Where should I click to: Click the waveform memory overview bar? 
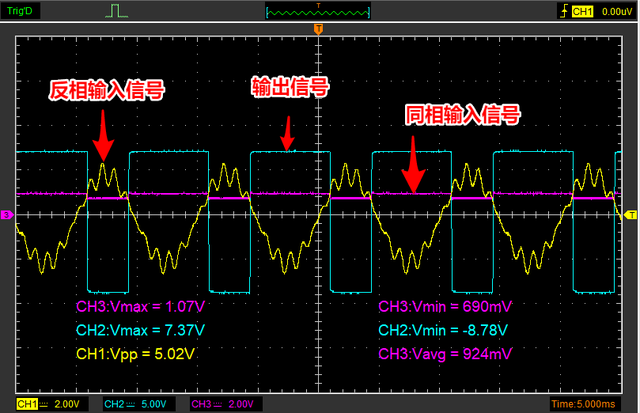319,11
